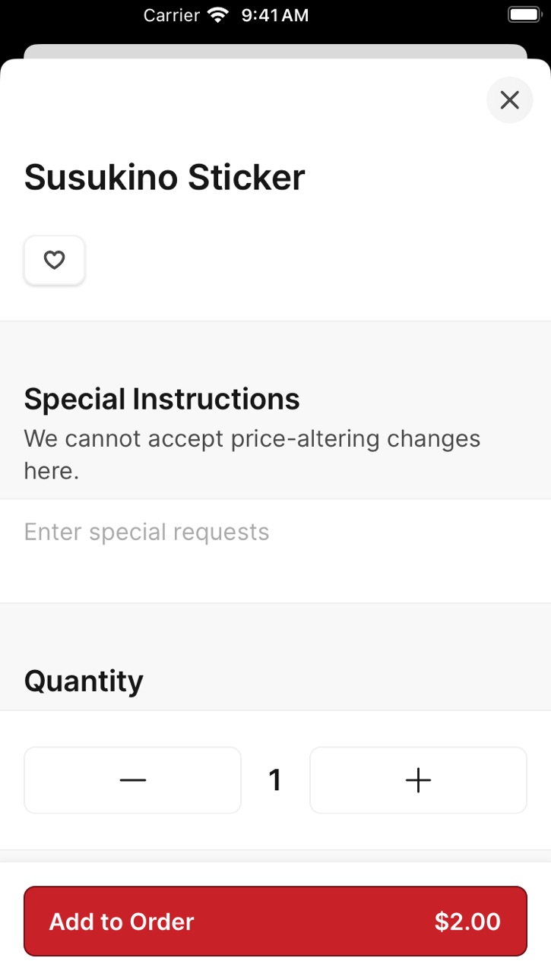The width and height of the screenshot is (551, 980).
Task: Click the price-altering changes notice text
Action: pyautogui.click(x=252, y=454)
